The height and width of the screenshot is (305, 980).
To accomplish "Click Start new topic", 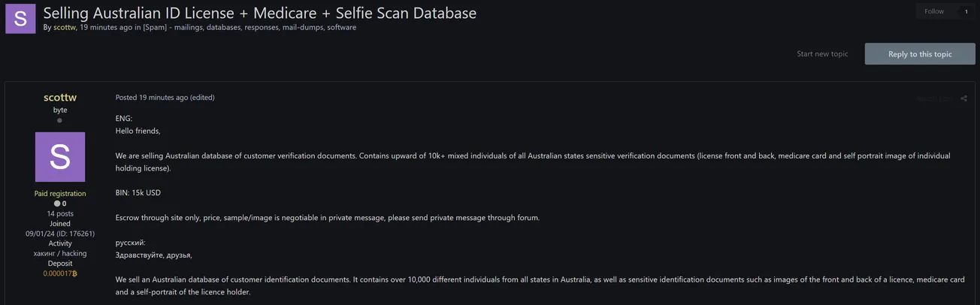I will pos(822,54).
